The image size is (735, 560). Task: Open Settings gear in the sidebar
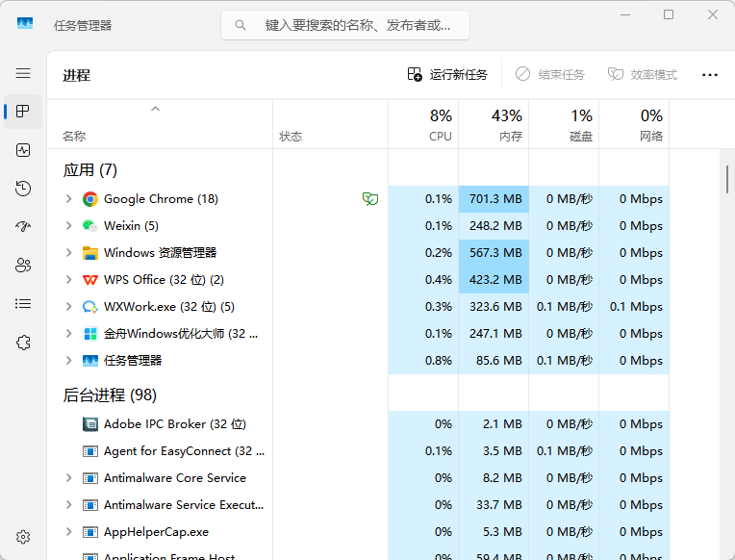[23, 537]
